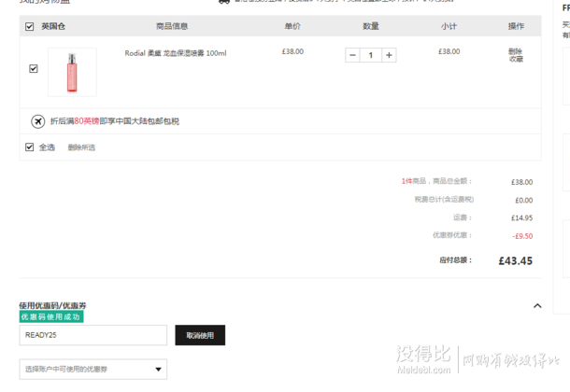Uncheck the Rodial product row checkbox

click(x=34, y=69)
